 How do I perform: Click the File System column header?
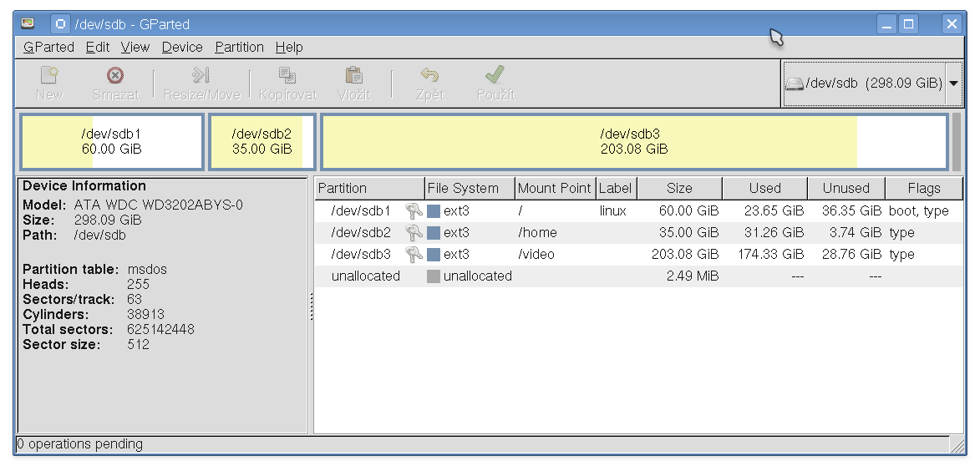[463, 188]
